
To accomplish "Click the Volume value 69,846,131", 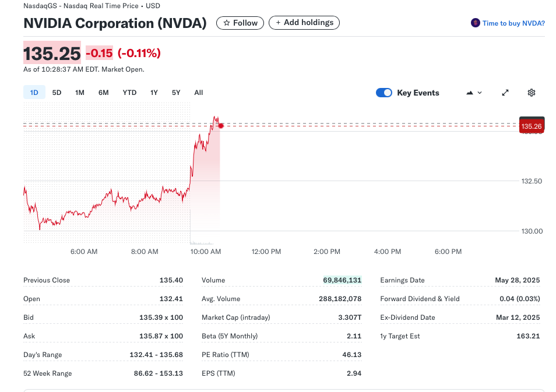I will 342,280.
